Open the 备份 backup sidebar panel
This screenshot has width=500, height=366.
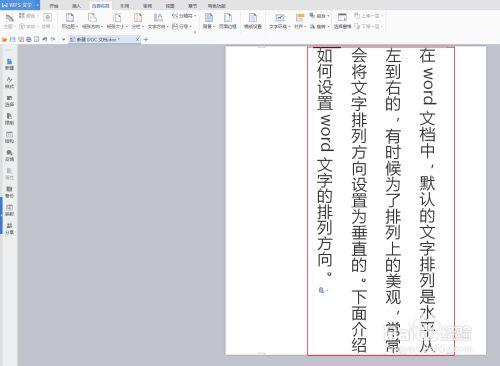click(x=9, y=192)
